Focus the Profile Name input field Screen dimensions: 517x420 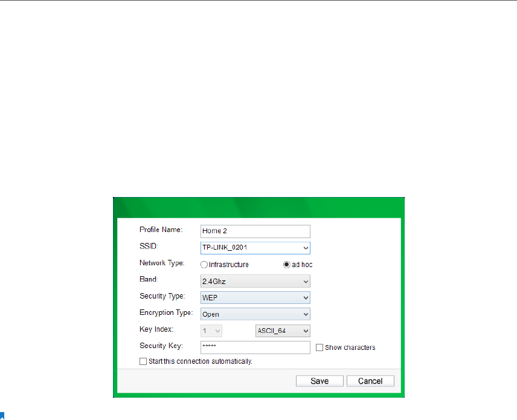pos(255,231)
